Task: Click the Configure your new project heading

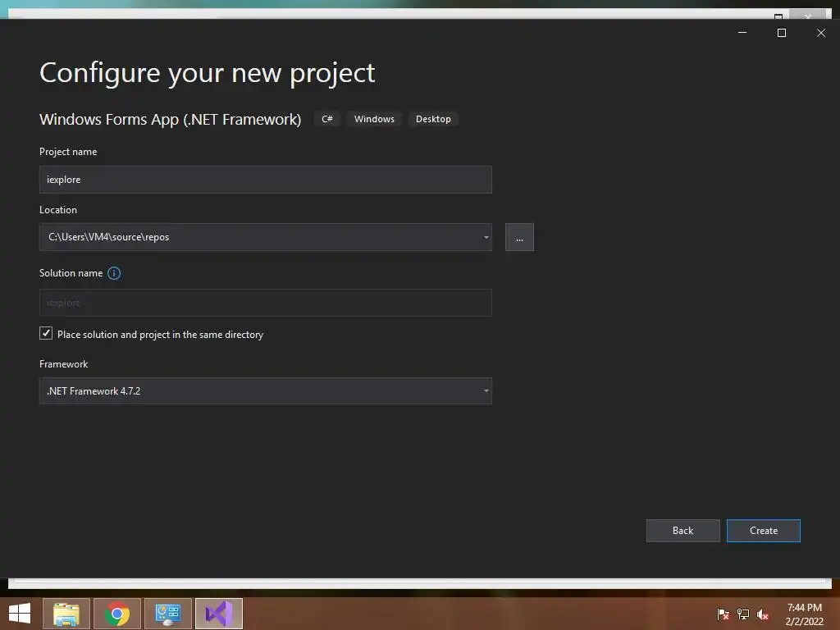Action: pyautogui.click(x=208, y=73)
